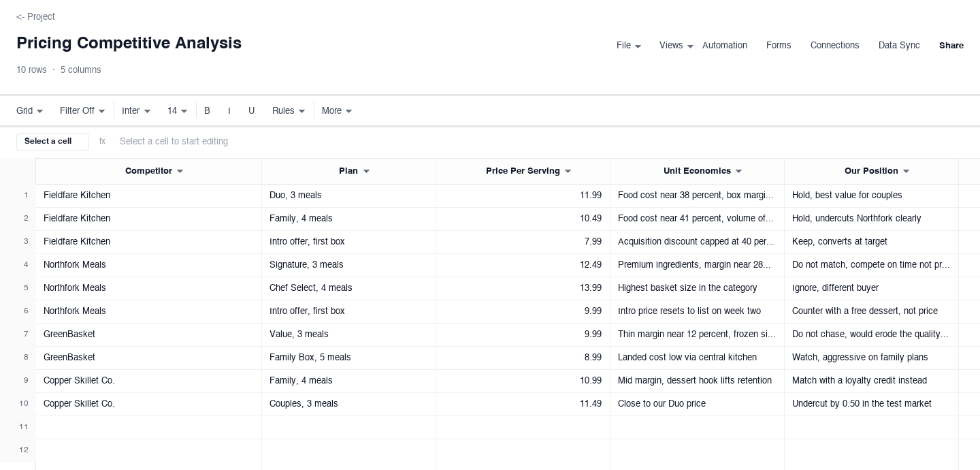Click the Plan column header
Viewport: 980px width, 470px height.
pos(348,172)
